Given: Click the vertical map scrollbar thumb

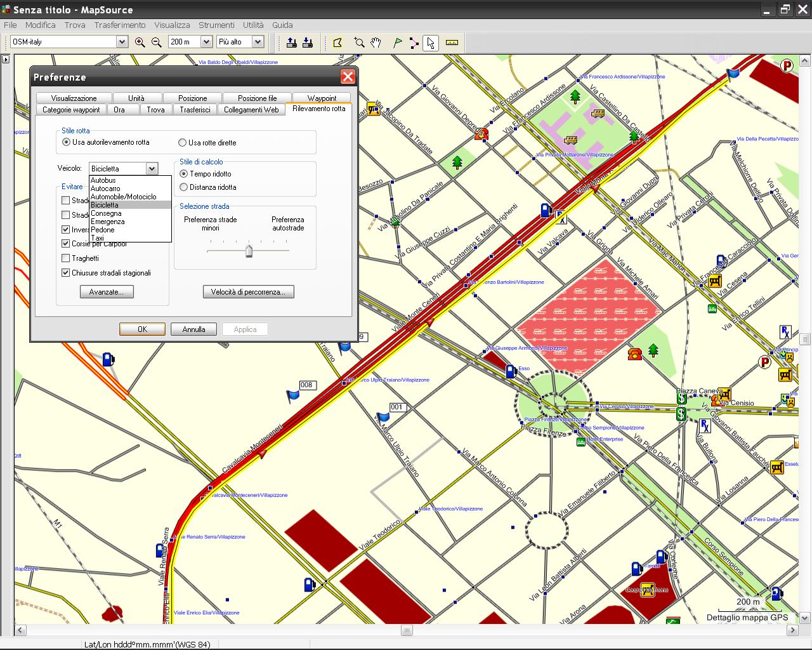Looking at the screenshot, I should pos(805,338).
